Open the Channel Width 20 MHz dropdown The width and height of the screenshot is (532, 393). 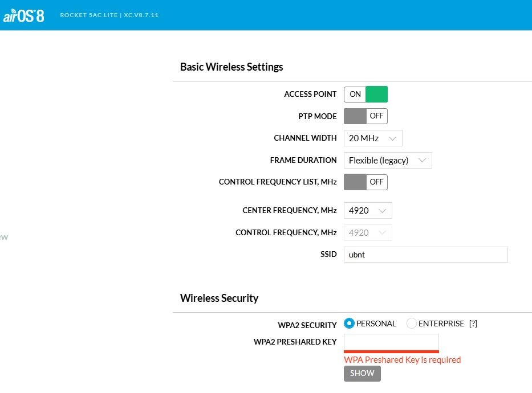[x=373, y=138]
